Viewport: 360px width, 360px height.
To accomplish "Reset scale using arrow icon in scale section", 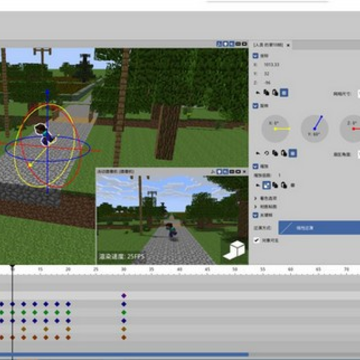I will (x=258, y=185).
